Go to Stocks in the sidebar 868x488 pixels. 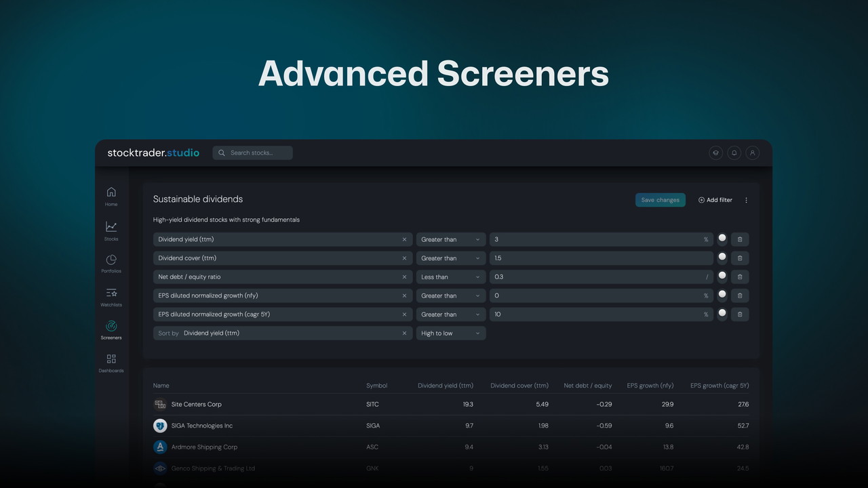click(111, 230)
